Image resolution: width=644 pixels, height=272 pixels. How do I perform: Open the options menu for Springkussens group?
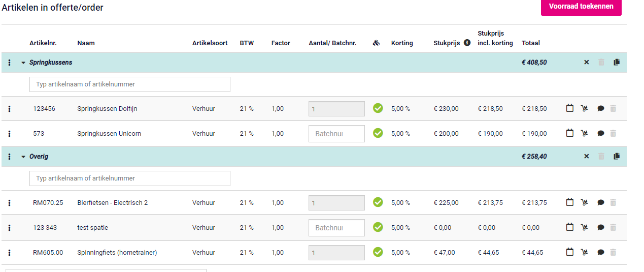(10, 63)
